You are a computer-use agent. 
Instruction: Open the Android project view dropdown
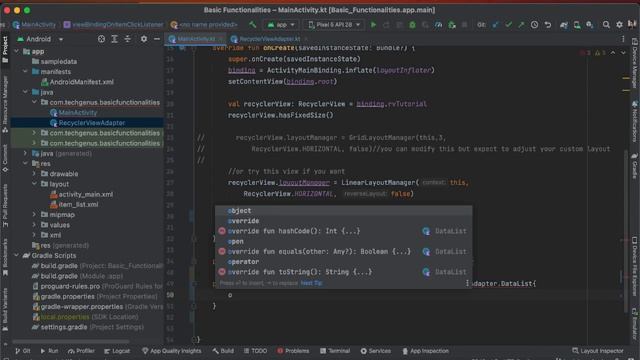40,39
